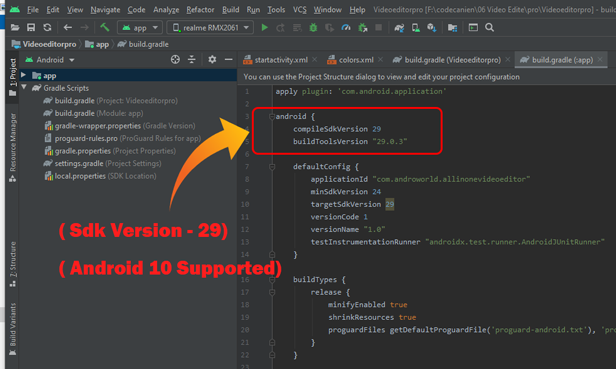The width and height of the screenshot is (616, 369).
Task: Close the startactivity.xml tab
Action: pos(315,59)
